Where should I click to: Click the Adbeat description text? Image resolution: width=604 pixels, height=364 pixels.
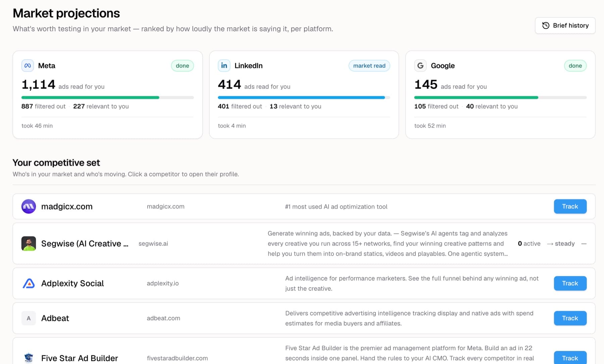(409, 318)
